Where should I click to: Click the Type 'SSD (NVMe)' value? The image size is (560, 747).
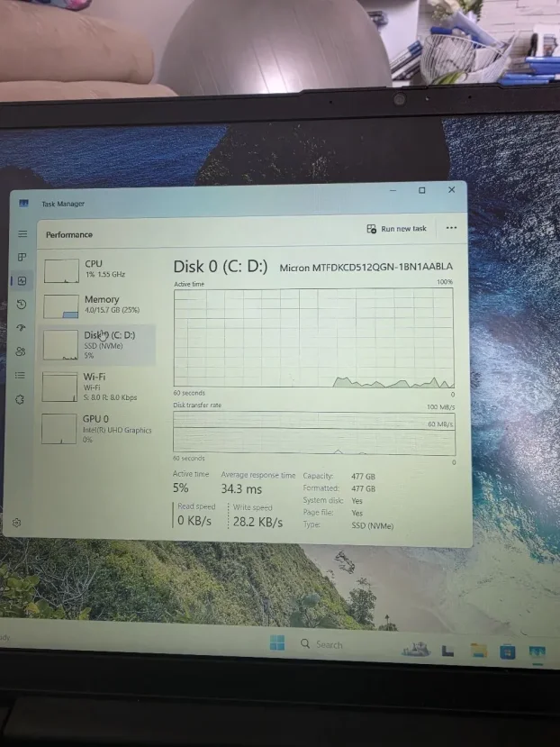click(x=373, y=526)
